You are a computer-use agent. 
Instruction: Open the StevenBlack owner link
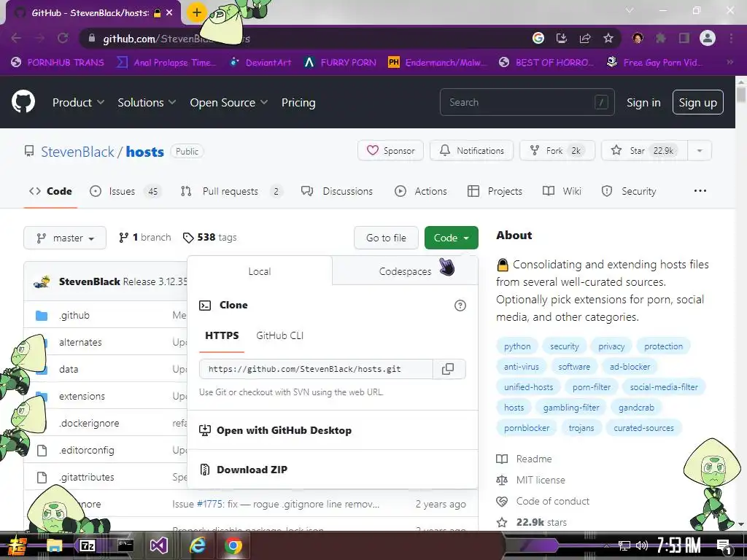(77, 152)
